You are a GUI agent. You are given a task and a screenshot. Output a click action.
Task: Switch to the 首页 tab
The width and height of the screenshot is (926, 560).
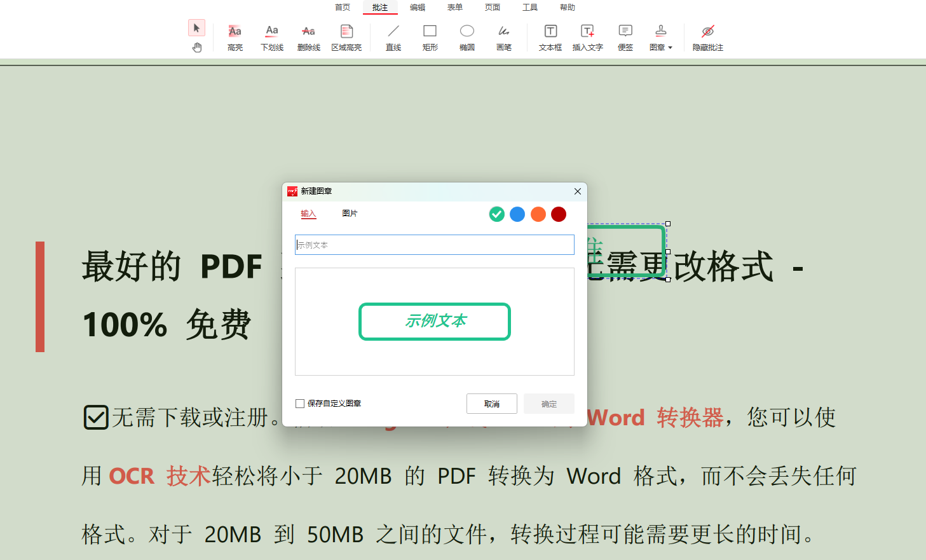(343, 8)
